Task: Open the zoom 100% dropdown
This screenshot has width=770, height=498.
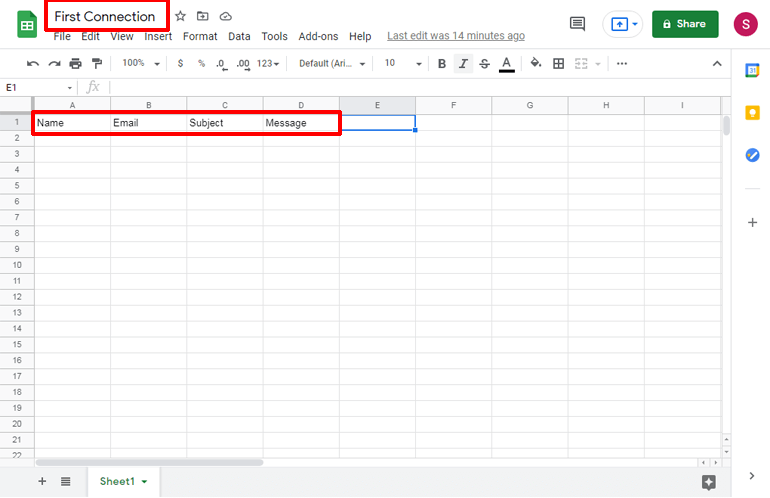Action: click(141, 63)
